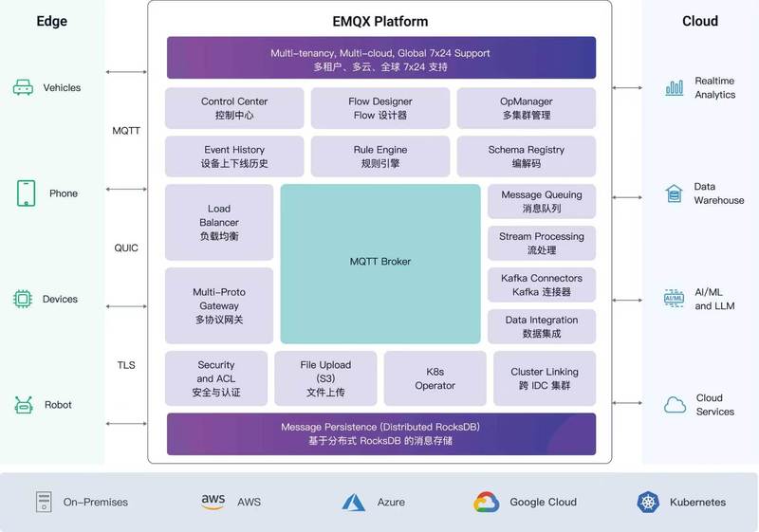Click the Phone device icon
The height and width of the screenshot is (532, 759).
tap(27, 193)
